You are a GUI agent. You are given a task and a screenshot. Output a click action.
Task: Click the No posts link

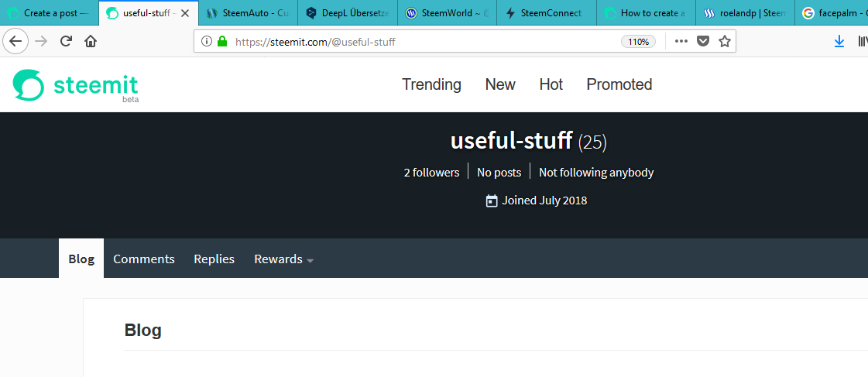[499, 173]
